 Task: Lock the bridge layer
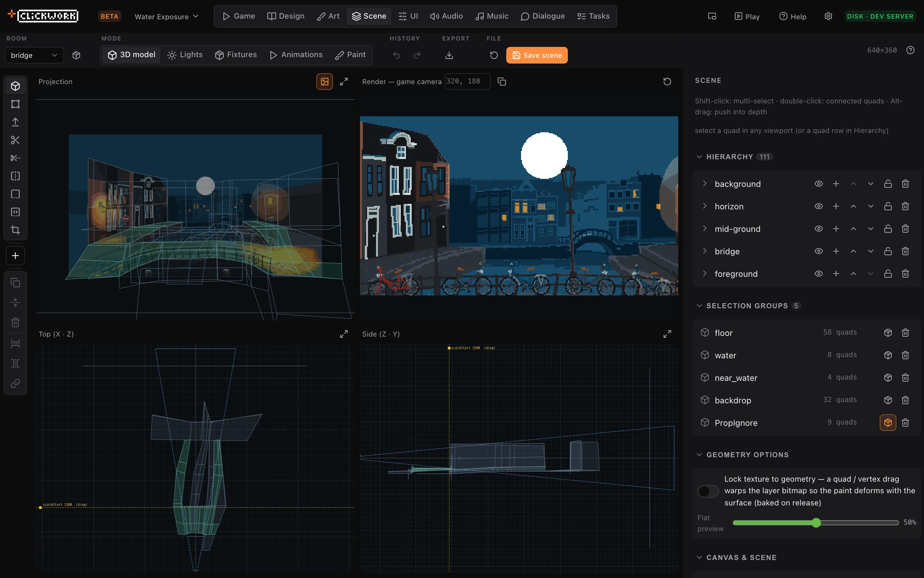click(888, 251)
